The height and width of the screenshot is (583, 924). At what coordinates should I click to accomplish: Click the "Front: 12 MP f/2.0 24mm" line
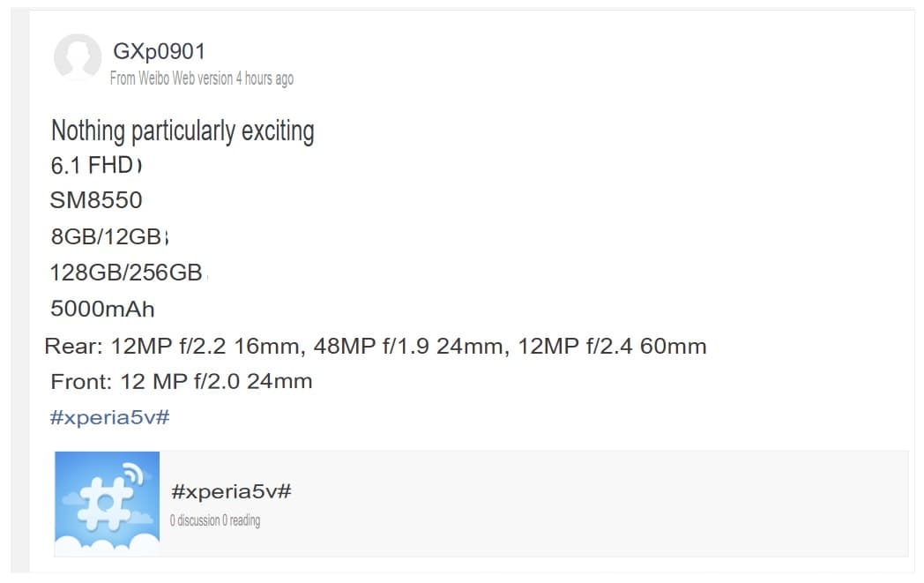pos(182,382)
